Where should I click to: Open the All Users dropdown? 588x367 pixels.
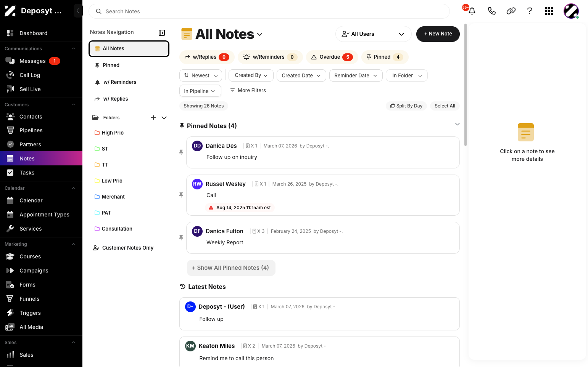coord(373,34)
